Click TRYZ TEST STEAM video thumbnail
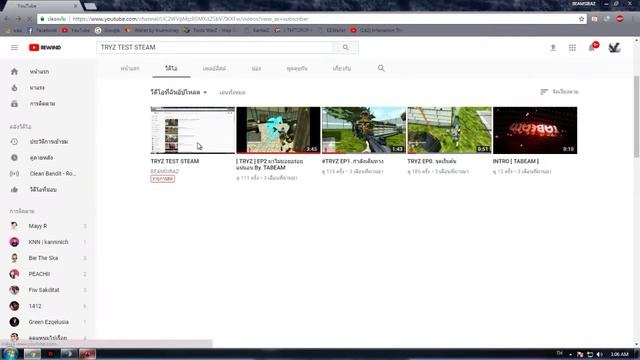Viewport: 640px width, 360px height. coord(193,130)
